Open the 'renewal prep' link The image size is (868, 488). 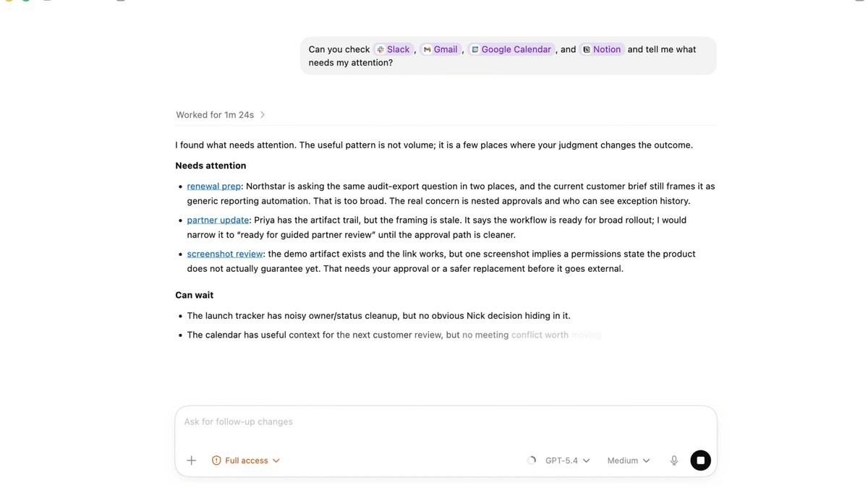[x=213, y=186]
